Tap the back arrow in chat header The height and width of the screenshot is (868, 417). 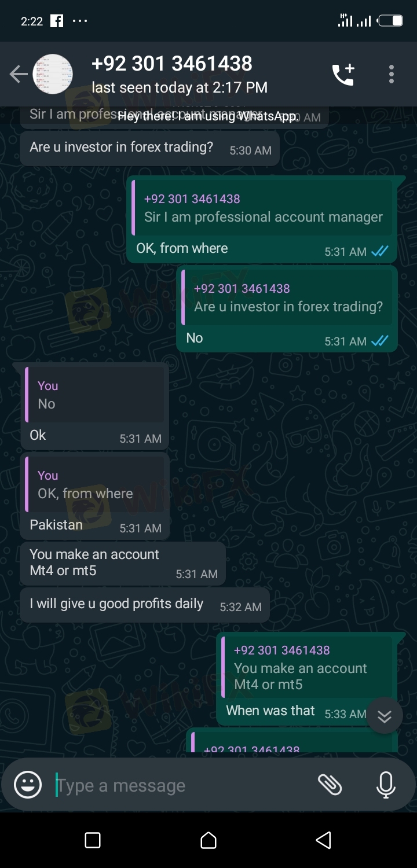(19, 74)
